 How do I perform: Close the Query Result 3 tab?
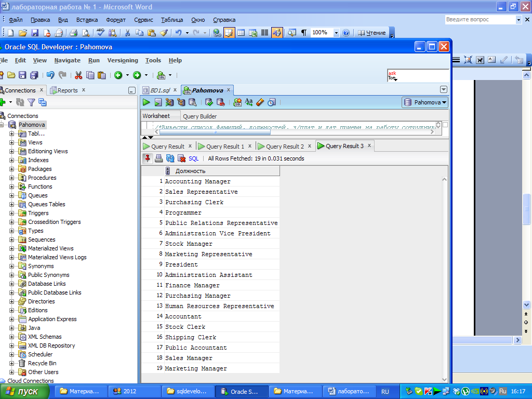(369, 145)
